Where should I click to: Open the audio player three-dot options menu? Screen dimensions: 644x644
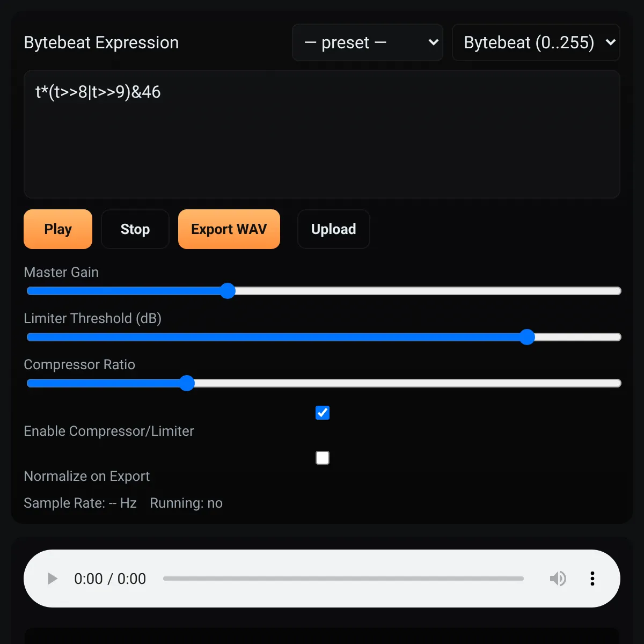click(592, 579)
